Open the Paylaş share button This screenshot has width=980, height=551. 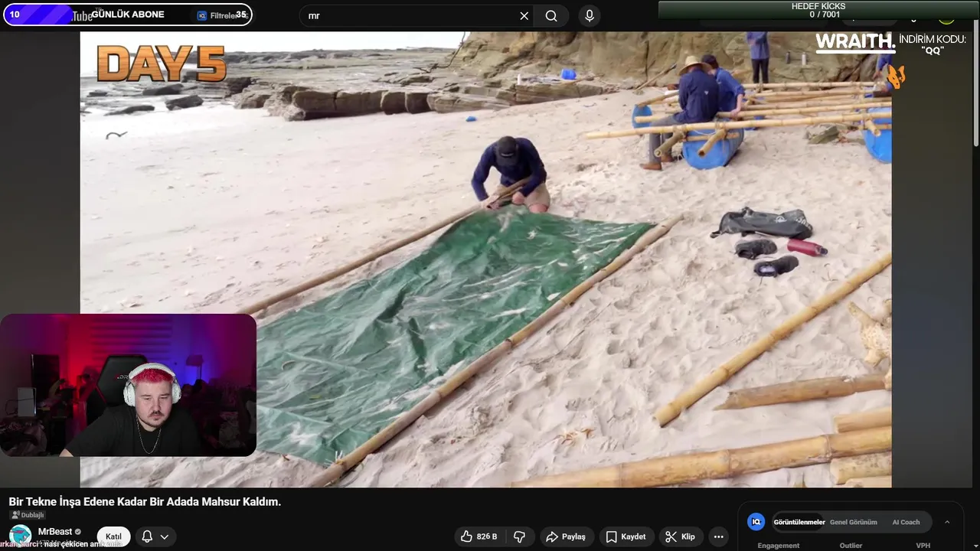click(566, 536)
